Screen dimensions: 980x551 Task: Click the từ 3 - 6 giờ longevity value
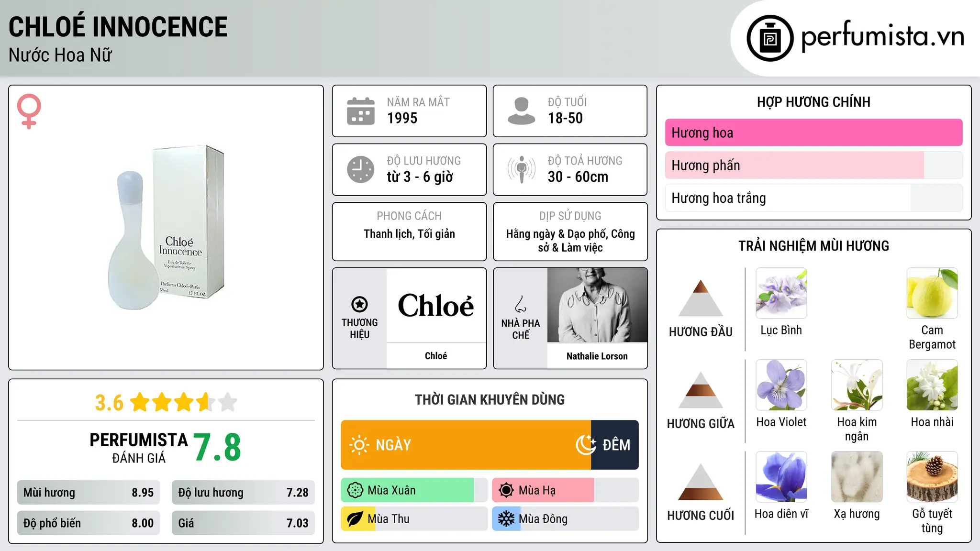[420, 177]
